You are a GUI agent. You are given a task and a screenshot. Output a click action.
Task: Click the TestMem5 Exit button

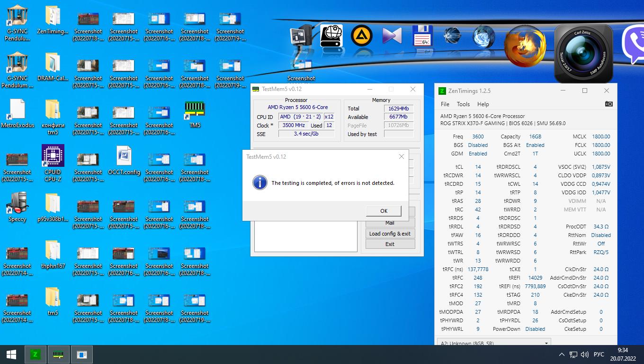(x=390, y=244)
